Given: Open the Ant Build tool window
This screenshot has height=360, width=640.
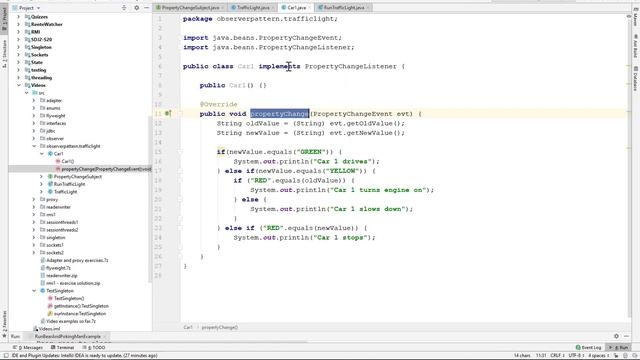Looking at the screenshot, I should tap(636, 47).
